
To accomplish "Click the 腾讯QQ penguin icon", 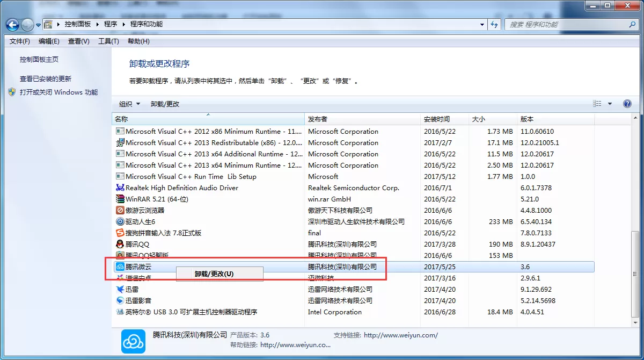I will click(x=120, y=244).
